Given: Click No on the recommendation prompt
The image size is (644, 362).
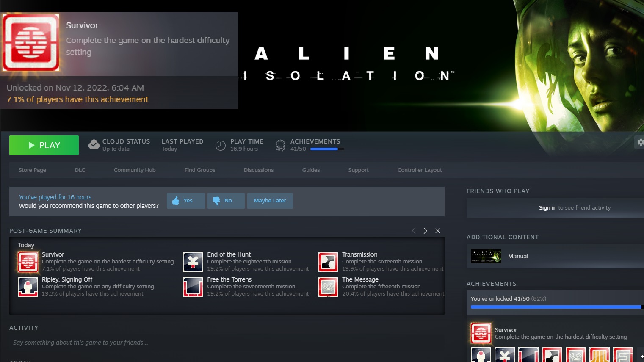Looking at the screenshot, I should point(226,201).
